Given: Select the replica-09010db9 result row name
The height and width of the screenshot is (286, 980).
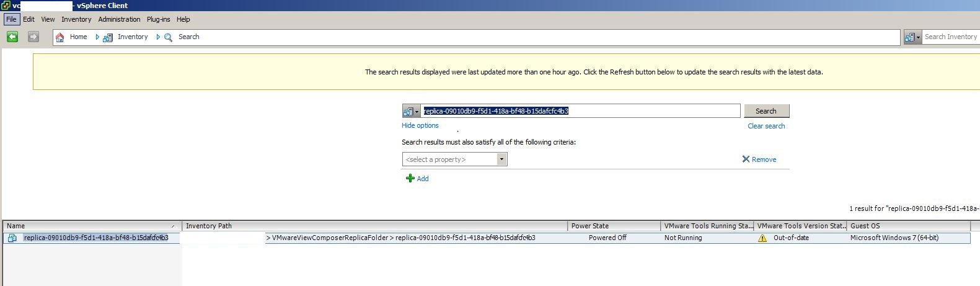Looking at the screenshot, I should 95,238.
